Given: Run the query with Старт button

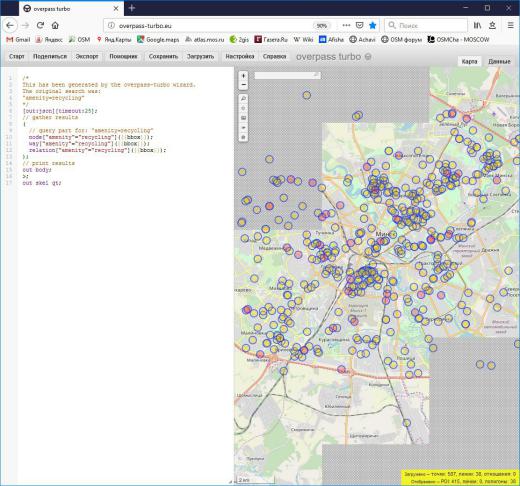Looking at the screenshot, I should [x=17, y=57].
